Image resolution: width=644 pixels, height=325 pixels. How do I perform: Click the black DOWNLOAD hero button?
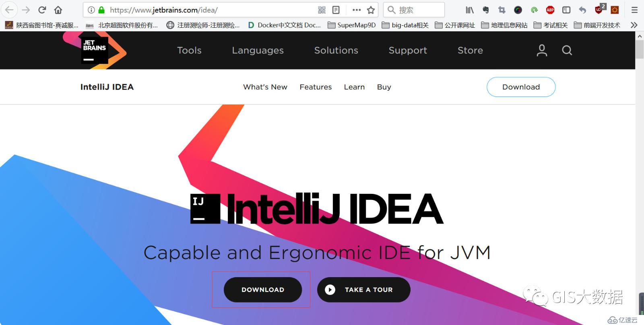click(263, 290)
